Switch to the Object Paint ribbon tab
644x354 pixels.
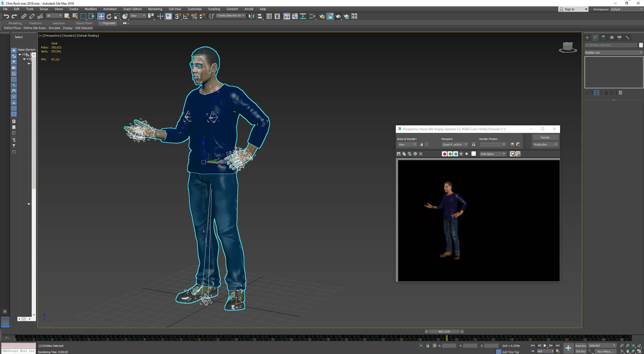(x=84, y=23)
